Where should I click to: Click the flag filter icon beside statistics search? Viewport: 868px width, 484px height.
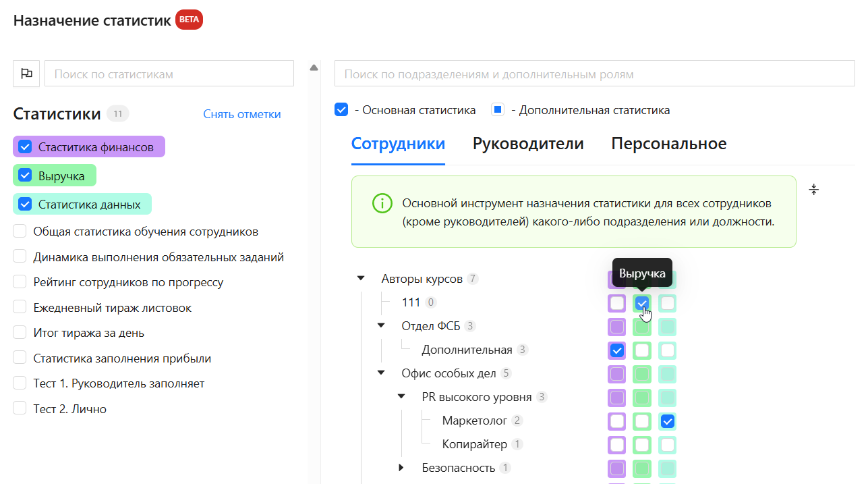coord(26,74)
